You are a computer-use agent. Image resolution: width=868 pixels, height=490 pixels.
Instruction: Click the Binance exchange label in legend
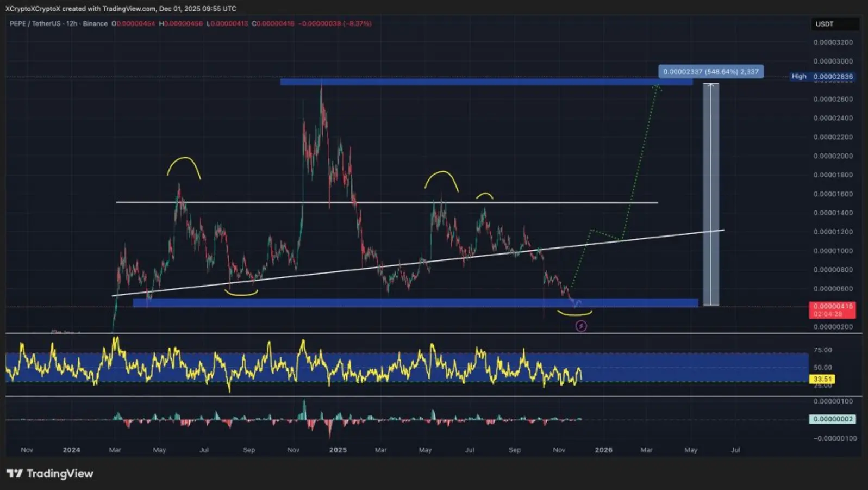[95, 24]
